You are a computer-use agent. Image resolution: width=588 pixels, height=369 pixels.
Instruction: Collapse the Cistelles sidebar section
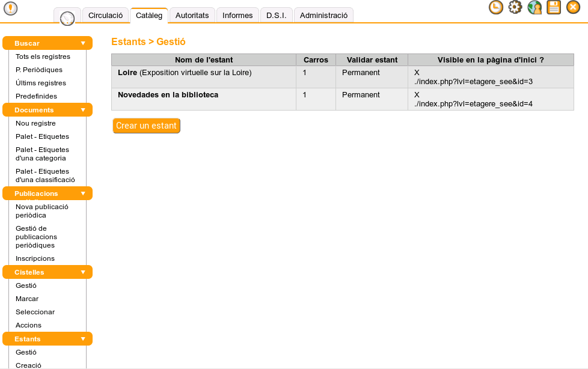coord(83,272)
